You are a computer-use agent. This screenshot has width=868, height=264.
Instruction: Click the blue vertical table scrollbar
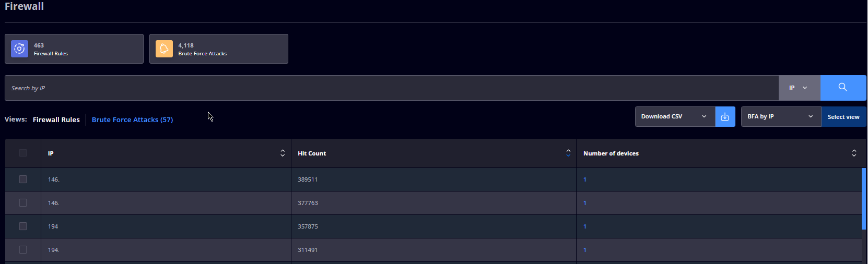(x=864, y=198)
